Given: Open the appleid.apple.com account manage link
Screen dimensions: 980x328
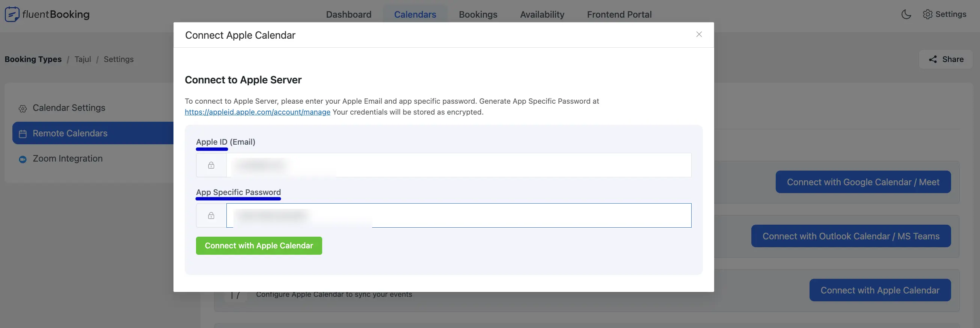Looking at the screenshot, I should point(258,112).
